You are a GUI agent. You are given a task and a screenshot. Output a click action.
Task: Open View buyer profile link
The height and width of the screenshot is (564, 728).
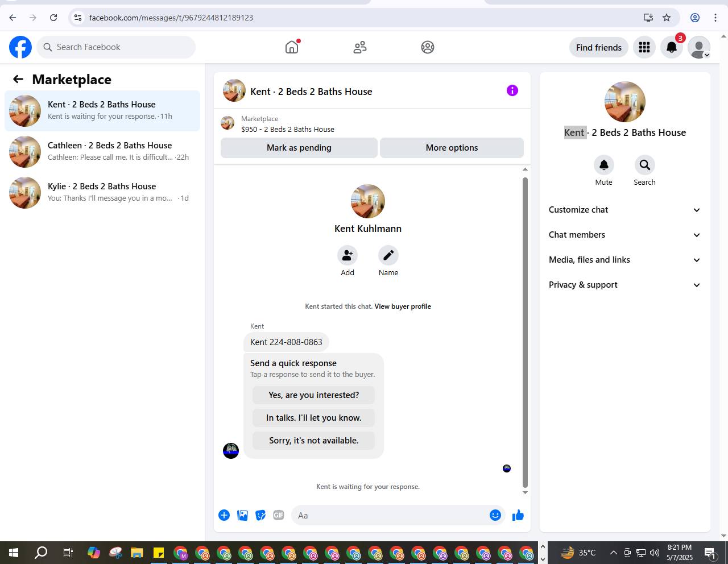point(403,306)
